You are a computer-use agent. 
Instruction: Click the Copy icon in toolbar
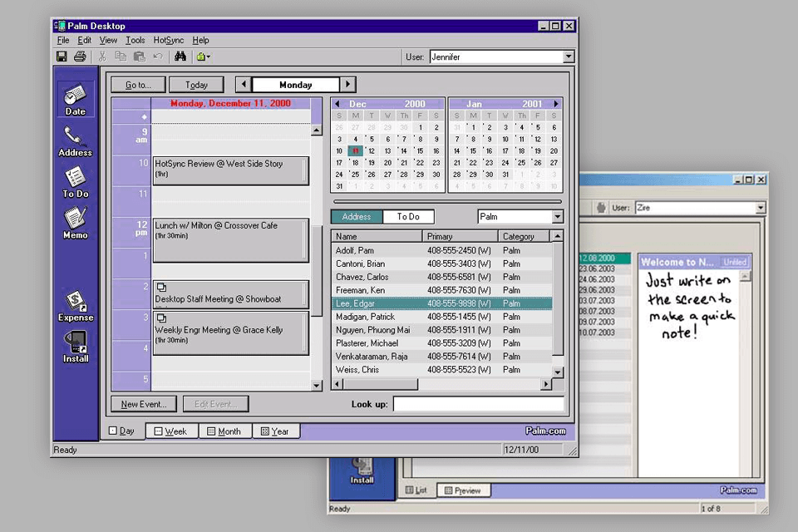[x=121, y=57]
